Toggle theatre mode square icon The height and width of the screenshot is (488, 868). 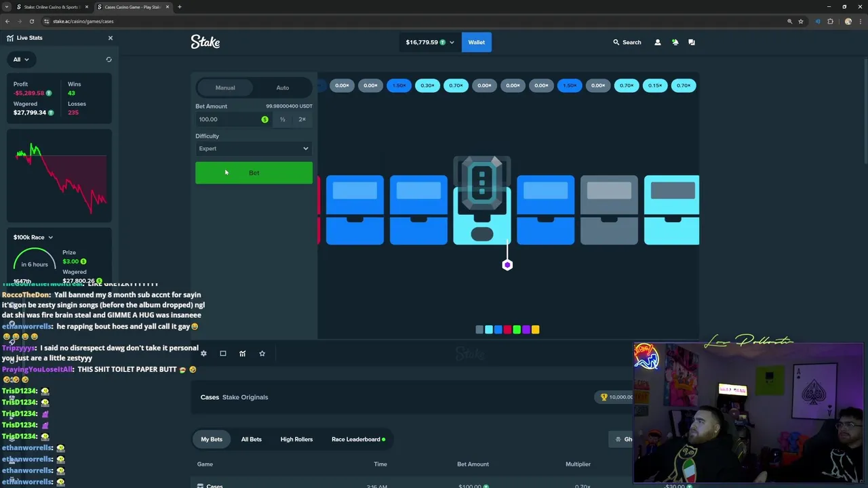point(223,353)
